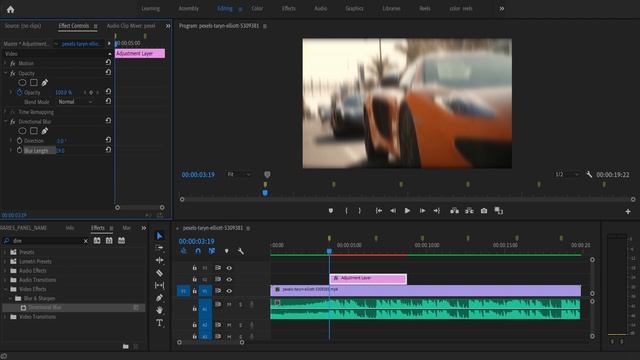Filter accelerated effects in Effects panel
The width and height of the screenshot is (640, 360).
tap(97, 241)
